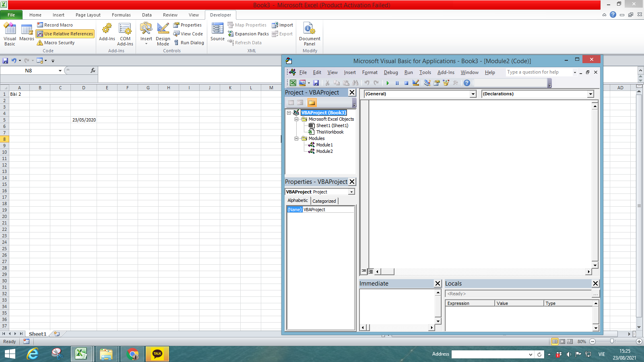
Task: Click Procedure View button in code window
Action: tap(364, 271)
